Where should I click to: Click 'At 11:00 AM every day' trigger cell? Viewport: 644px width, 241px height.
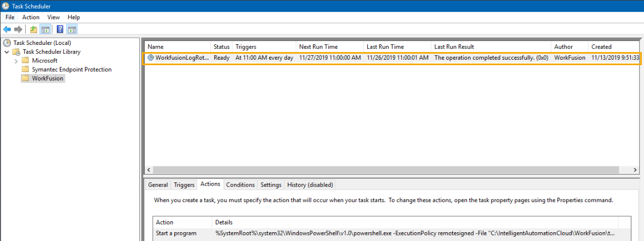pos(264,58)
